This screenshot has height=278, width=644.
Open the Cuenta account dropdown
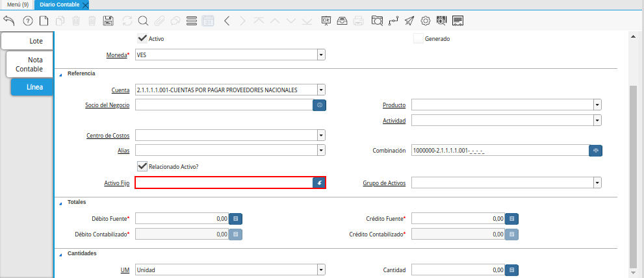321,90
